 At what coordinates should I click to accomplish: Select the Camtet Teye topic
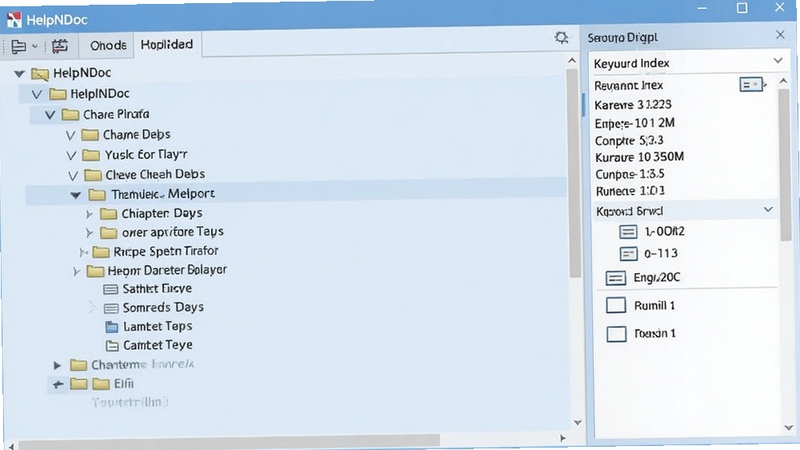(x=158, y=345)
